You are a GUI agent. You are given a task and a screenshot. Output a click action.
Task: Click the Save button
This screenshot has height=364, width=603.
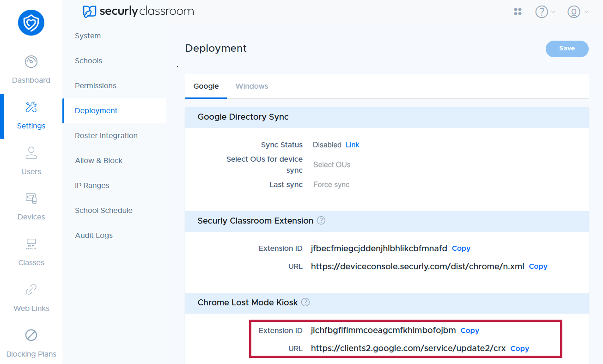coord(567,49)
